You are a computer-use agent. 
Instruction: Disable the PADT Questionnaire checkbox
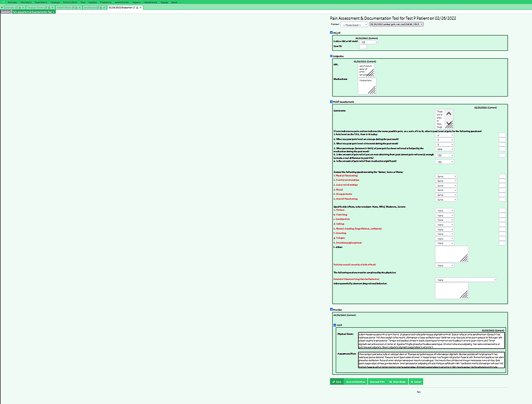click(331, 102)
